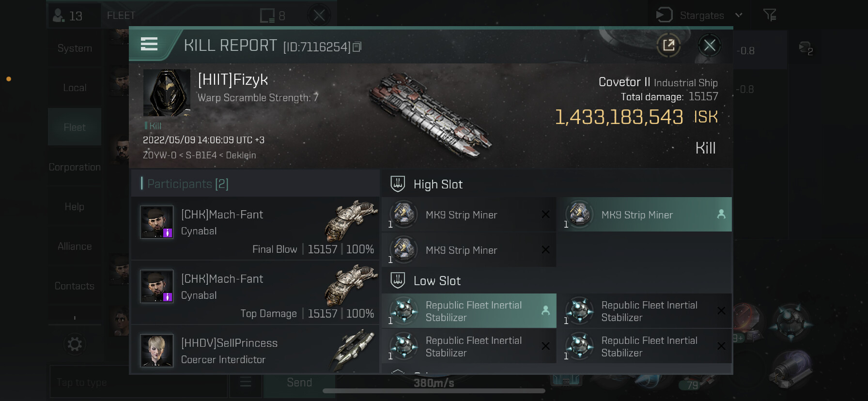
Task: Select highlighted Republic Fleet Inertial Stabilizer
Action: pos(469,311)
